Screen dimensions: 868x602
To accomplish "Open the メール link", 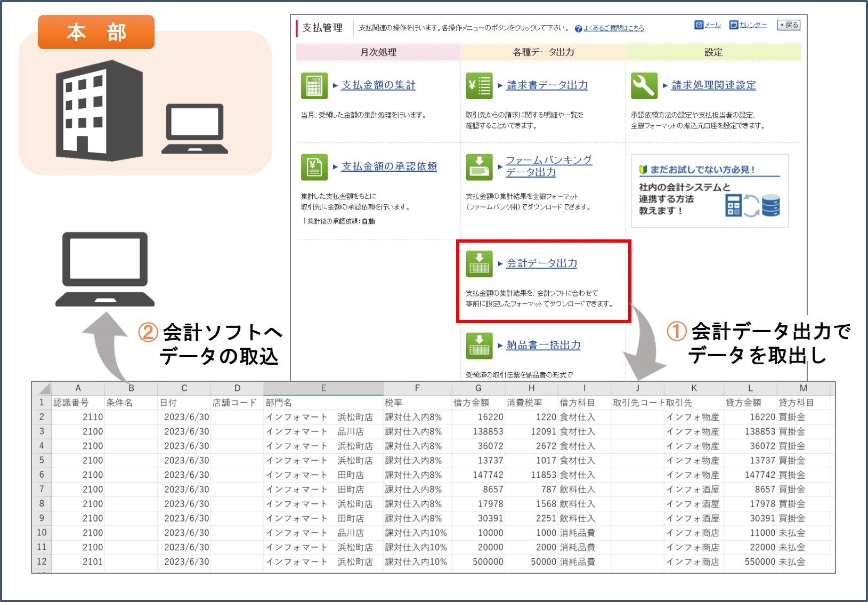I will (x=713, y=25).
